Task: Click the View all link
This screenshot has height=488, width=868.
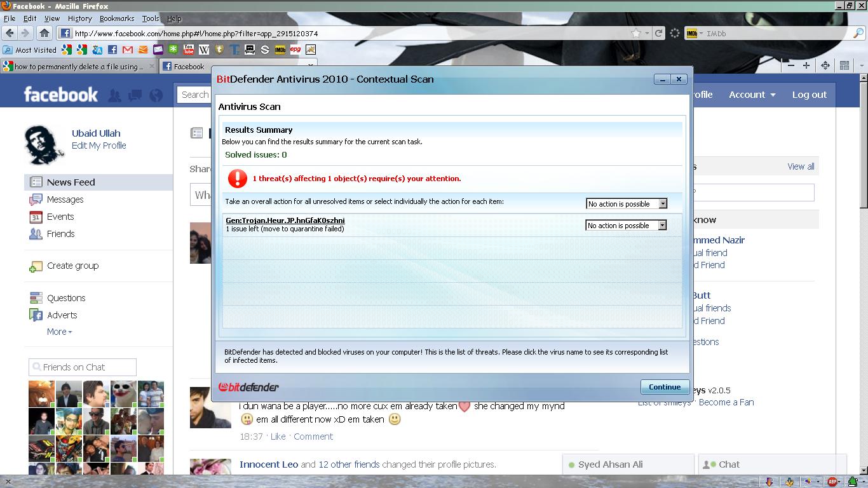Action: click(x=801, y=166)
